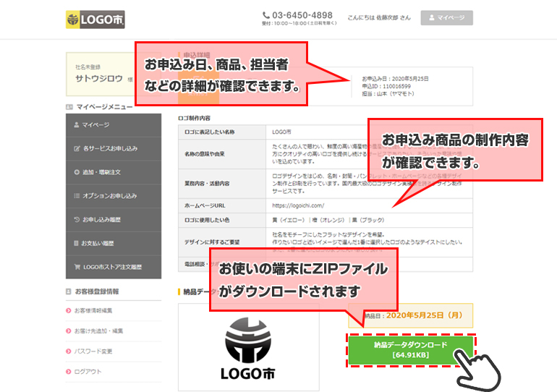Click the list icon for オプションお申し込み

pos(77,196)
